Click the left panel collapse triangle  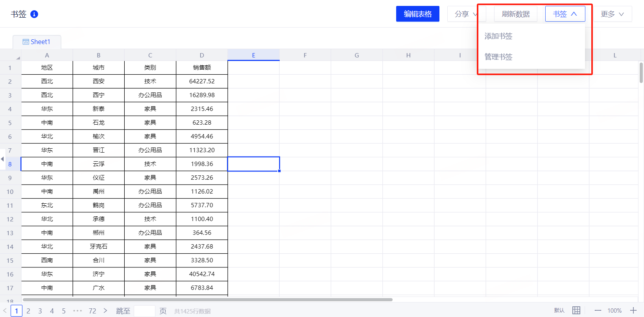pos(2,159)
